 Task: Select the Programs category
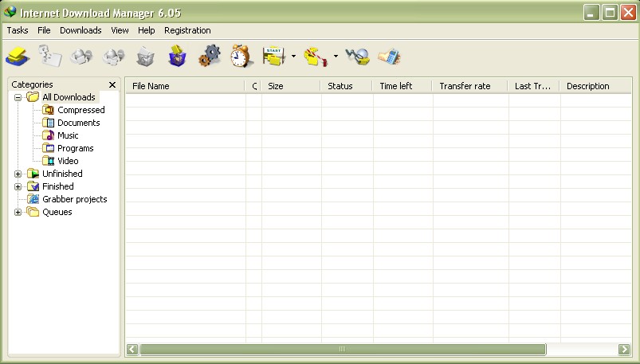click(x=75, y=148)
